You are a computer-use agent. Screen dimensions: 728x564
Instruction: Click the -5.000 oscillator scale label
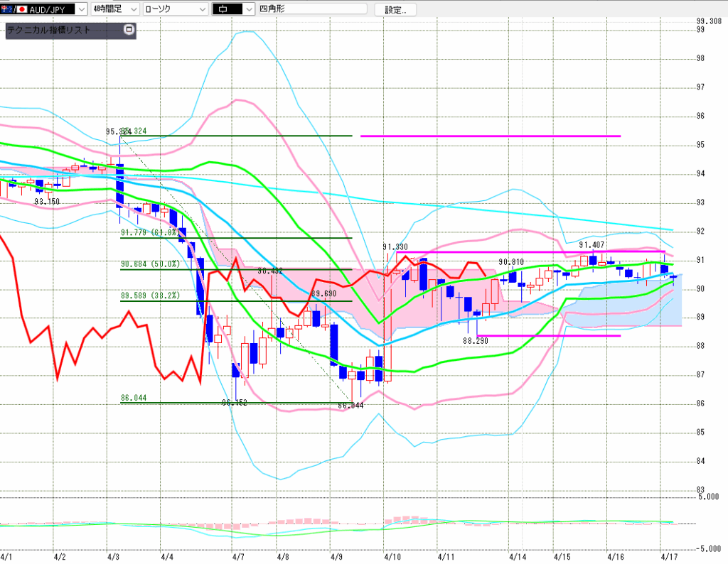tap(708, 548)
